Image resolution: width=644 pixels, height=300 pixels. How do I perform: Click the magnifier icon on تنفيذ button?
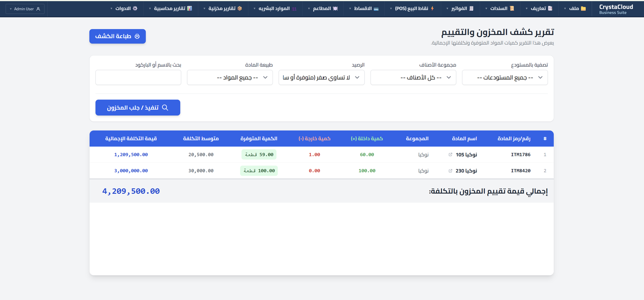tap(165, 108)
